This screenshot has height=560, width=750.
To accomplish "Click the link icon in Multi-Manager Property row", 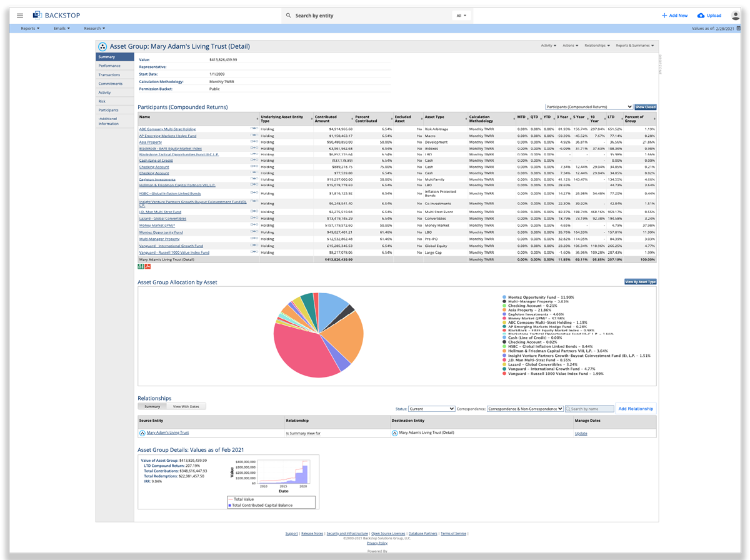I will (254, 238).
